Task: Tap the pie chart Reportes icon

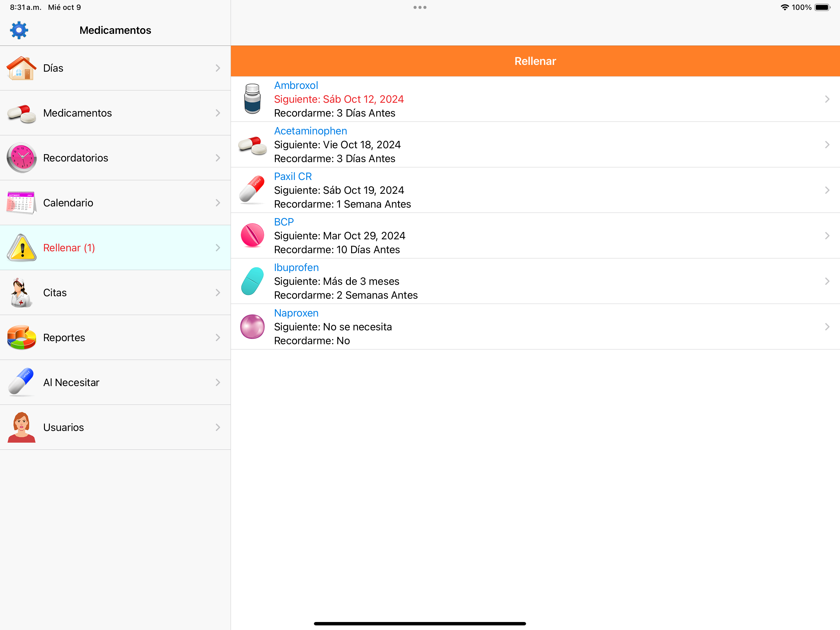Action: (x=21, y=337)
